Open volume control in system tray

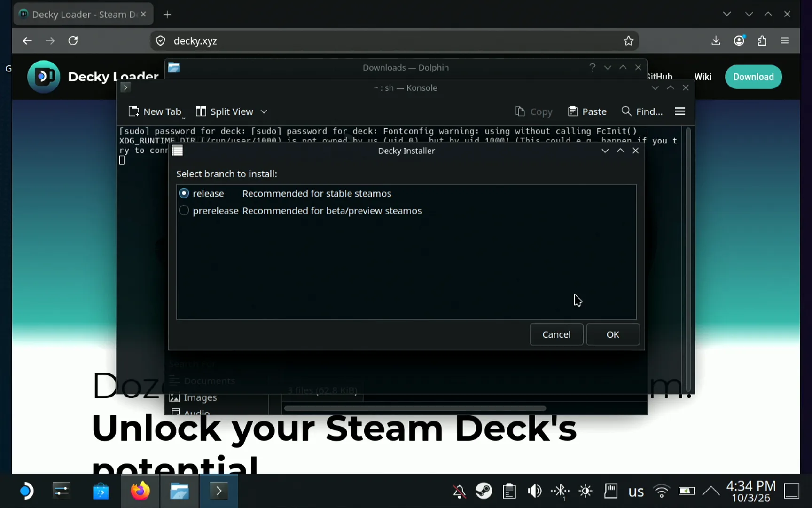tap(534, 491)
